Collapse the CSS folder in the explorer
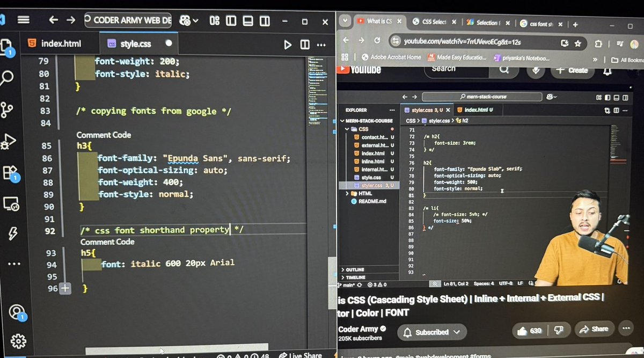Viewport: 644px width, 358px height. pyautogui.click(x=348, y=129)
